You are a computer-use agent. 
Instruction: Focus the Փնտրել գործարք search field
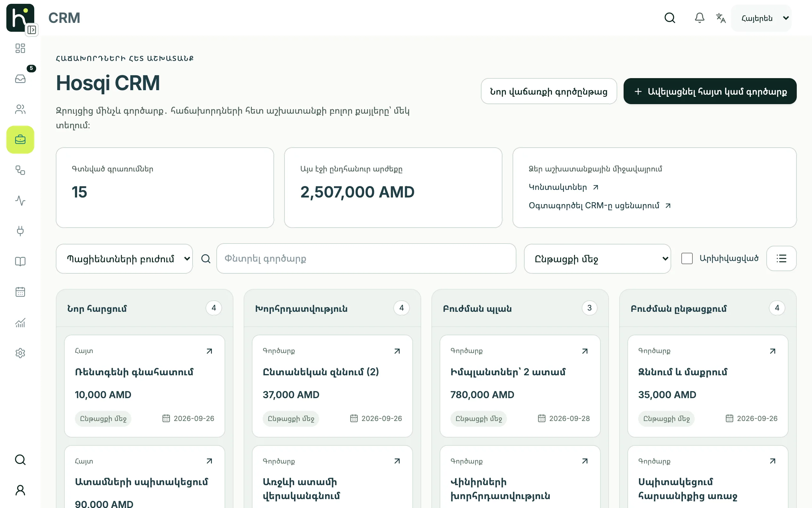coord(366,258)
